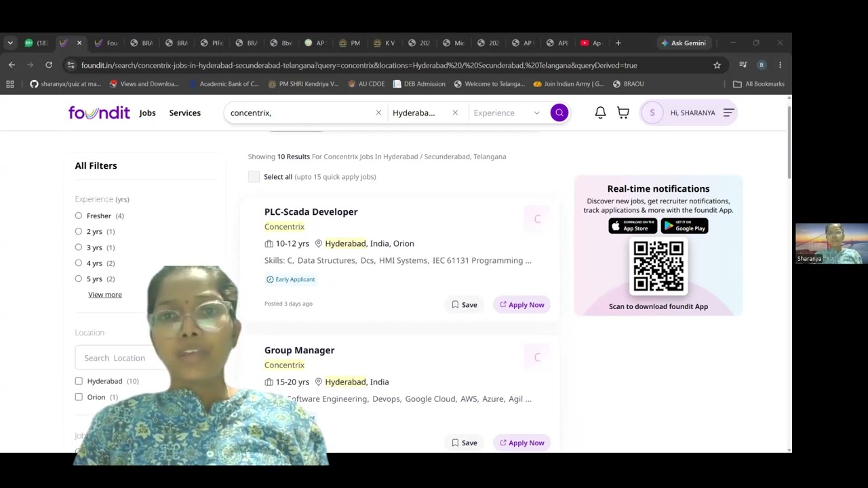Image resolution: width=868 pixels, height=488 pixels.
Task: Open the sharanya/quiz GitHub bookmark
Action: pyautogui.click(x=65, y=84)
